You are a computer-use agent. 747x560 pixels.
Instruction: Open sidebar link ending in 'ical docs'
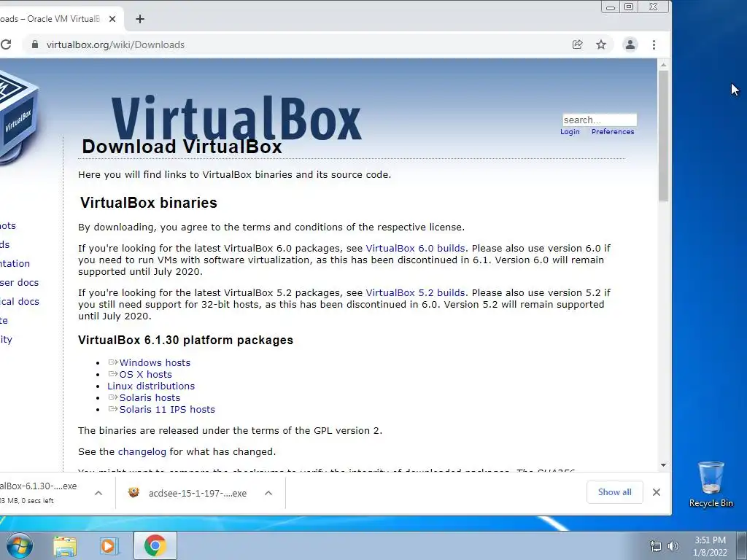[x=20, y=301]
